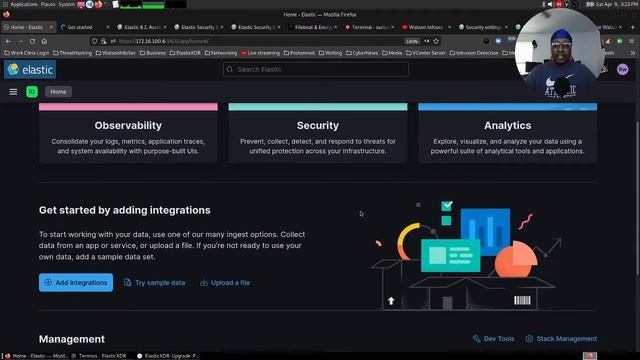Go back using the browser back arrow
The width and height of the screenshot is (640, 360).
click(8, 41)
